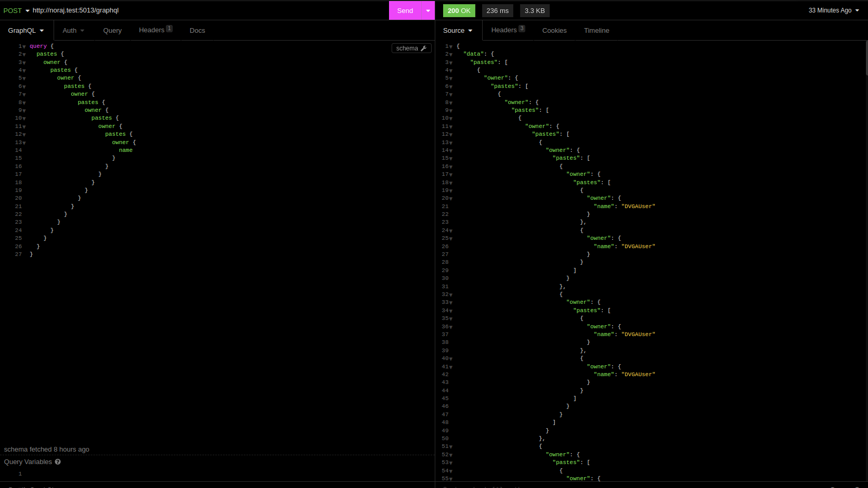Open the Timeline tab
Screen dimensions: 868x488
(x=597, y=31)
